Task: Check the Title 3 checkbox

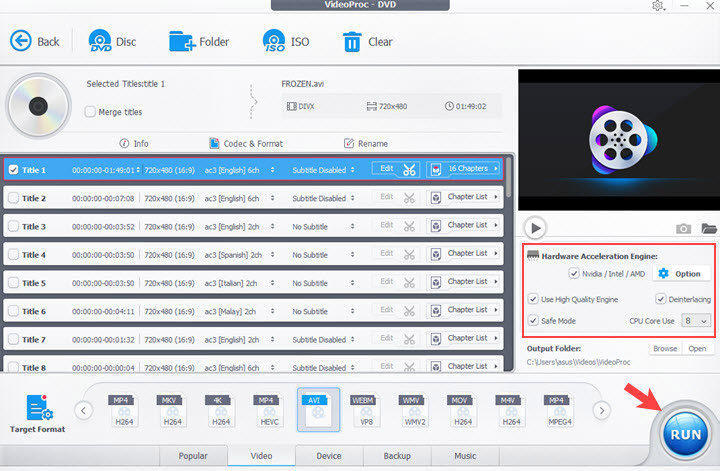Action: click(13, 226)
